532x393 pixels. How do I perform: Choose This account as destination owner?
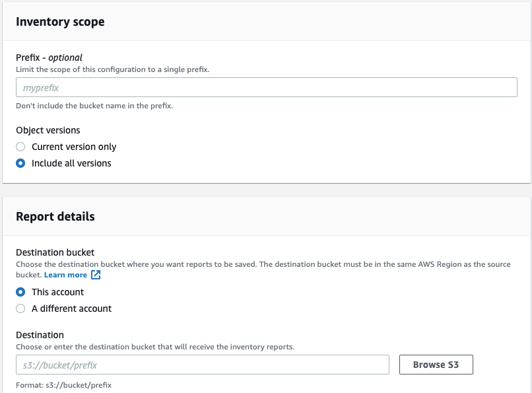point(20,292)
